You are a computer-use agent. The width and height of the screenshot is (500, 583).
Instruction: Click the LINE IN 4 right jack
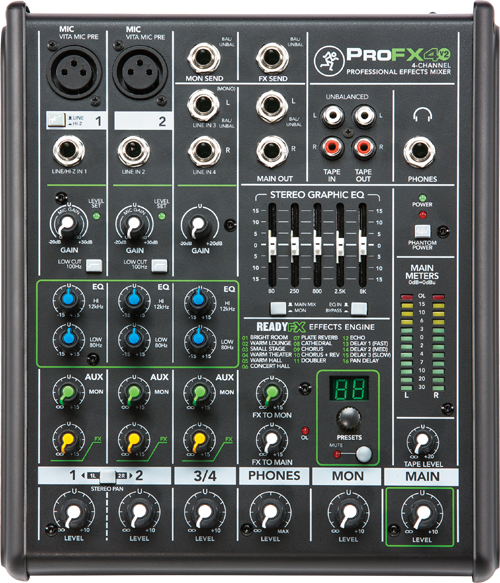[204, 151]
